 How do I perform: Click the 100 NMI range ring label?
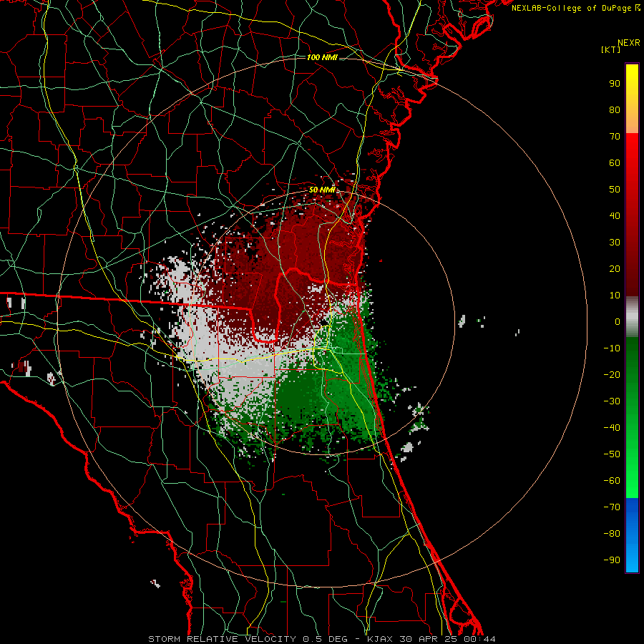click(322, 57)
